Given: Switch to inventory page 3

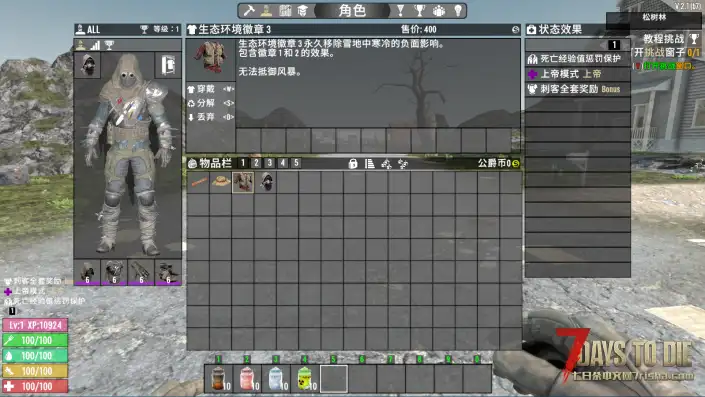Looking at the screenshot, I should coord(270,163).
